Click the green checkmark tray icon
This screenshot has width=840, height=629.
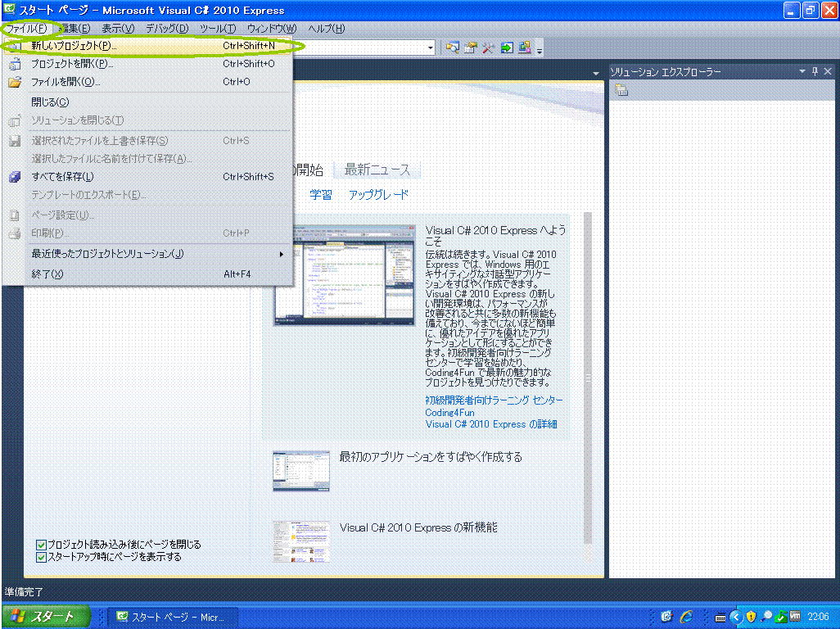(781, 618)
